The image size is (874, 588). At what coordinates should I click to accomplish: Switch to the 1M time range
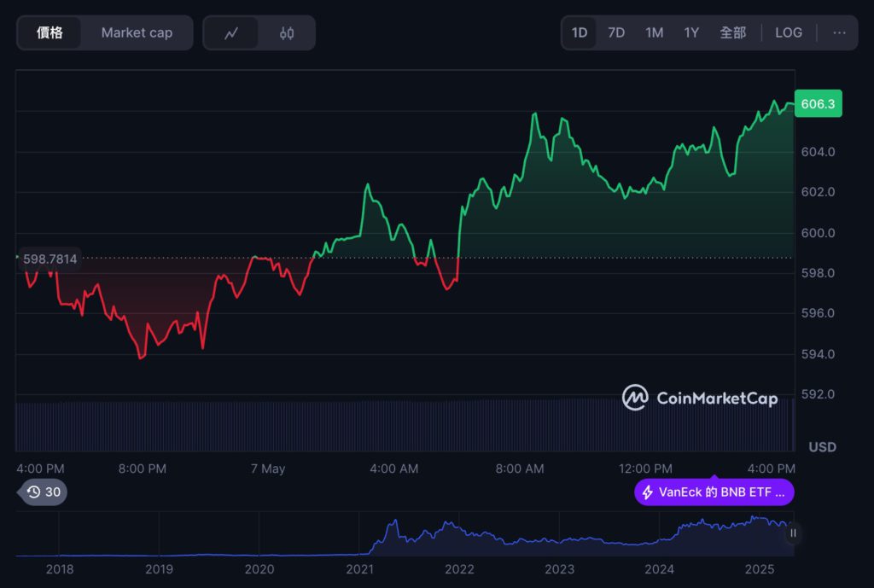coord(654,32)
